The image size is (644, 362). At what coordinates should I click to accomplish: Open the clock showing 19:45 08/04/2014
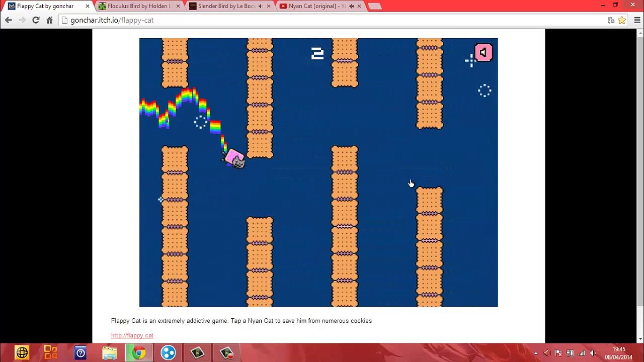(x=619, y=353)
